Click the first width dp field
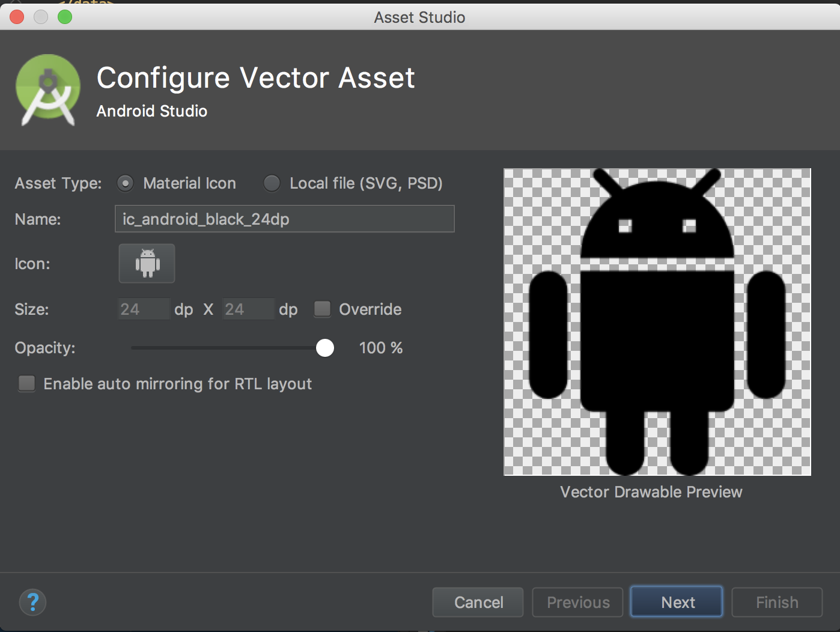This screenshot has width=840, height=632. click(x=143, y=309)
